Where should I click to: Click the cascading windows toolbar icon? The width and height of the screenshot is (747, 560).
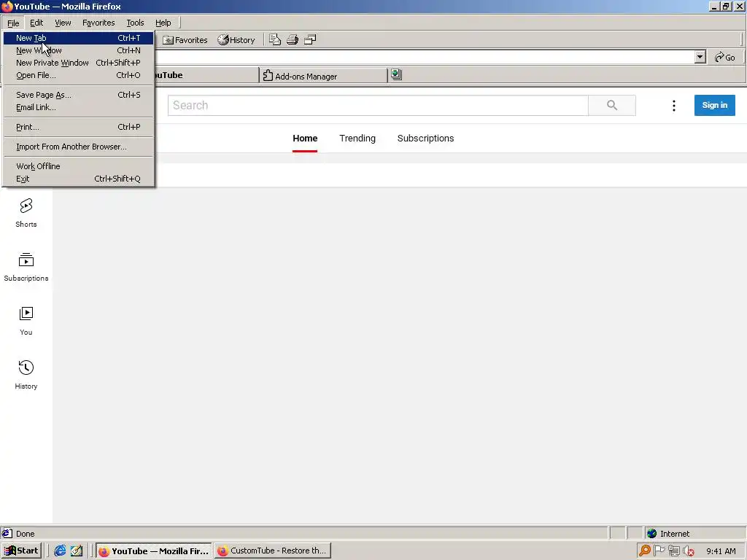coord(310,39)
